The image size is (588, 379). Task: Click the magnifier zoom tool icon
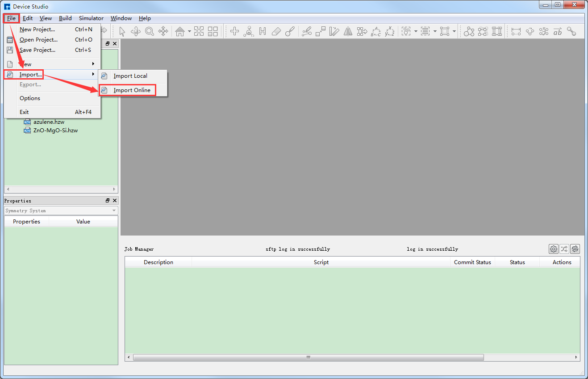tap(150, 31)
